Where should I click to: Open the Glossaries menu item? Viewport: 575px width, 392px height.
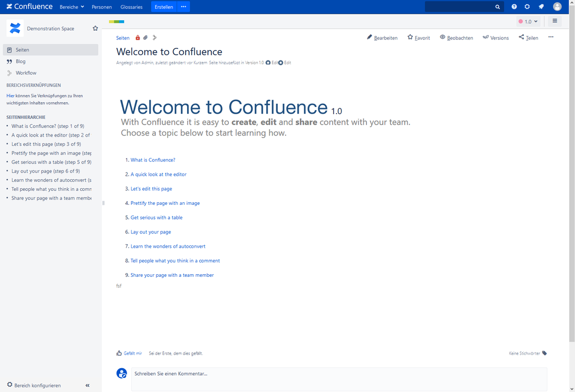coord(131,7)
